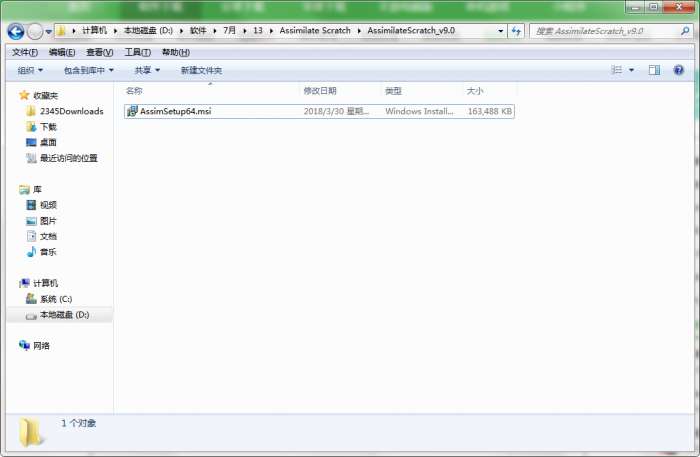The image size is (700, 457).
Task: Sort by 名称 column header
Action: 134,91
